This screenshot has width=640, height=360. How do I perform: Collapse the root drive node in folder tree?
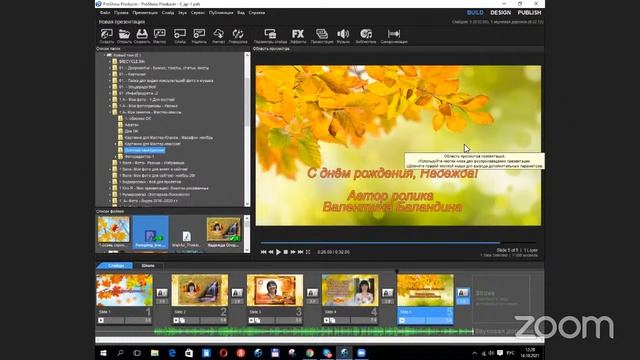104,55
